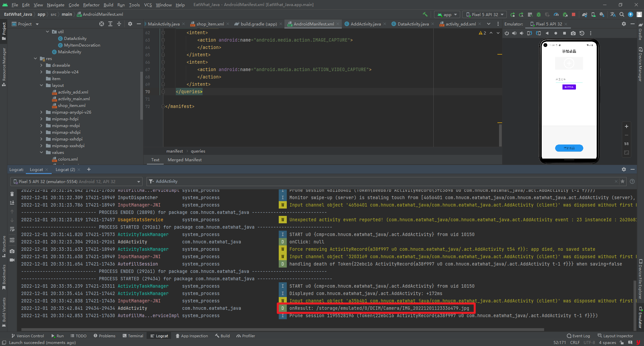Show the hidden editor tabs list chevron

tap(489, 24)
